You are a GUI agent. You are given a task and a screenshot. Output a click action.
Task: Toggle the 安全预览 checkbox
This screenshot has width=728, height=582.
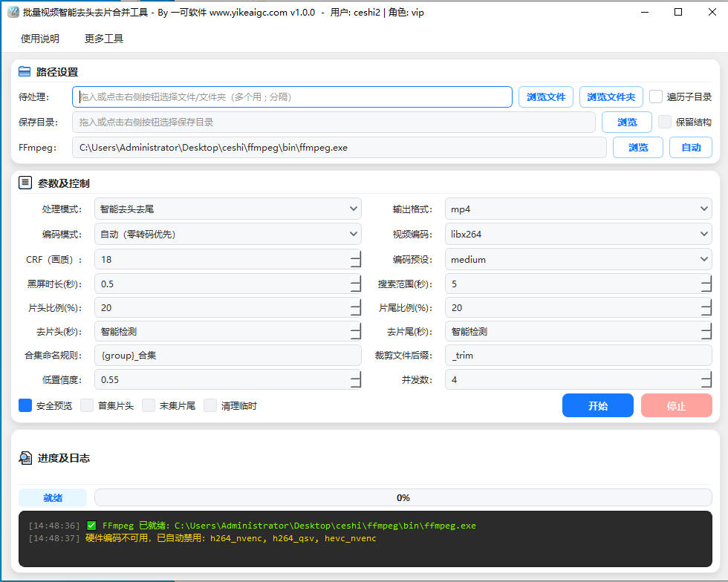pos(25,405)
